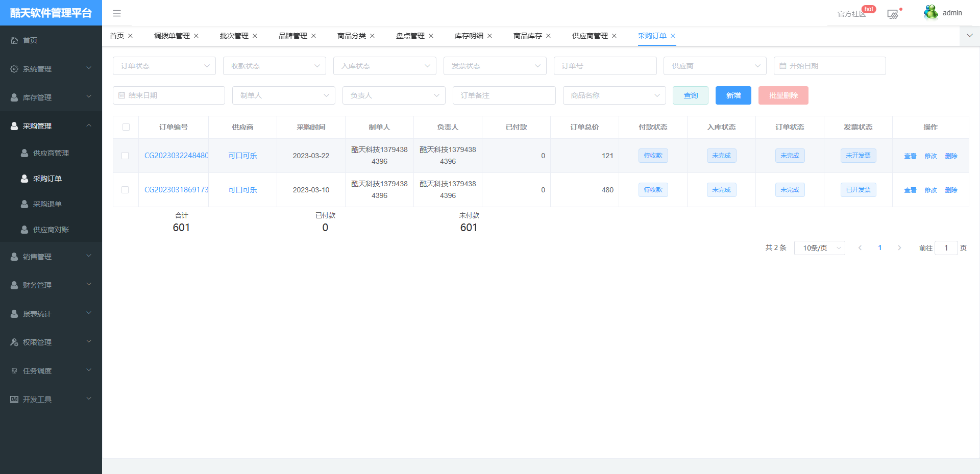Open 采购退单 in the sidebar
Screen dimensions: 980x474
tap(47, 204)
